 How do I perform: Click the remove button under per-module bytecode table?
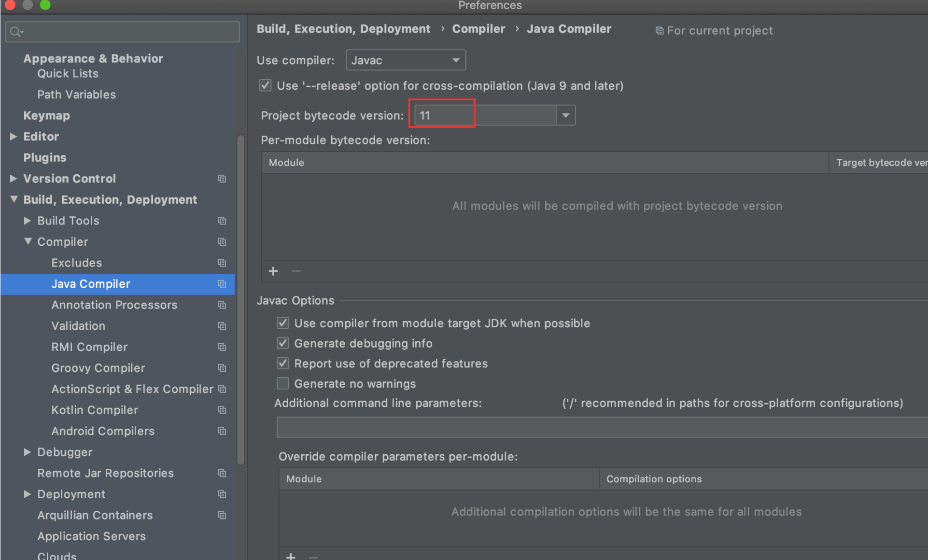[x=296, y=271]
